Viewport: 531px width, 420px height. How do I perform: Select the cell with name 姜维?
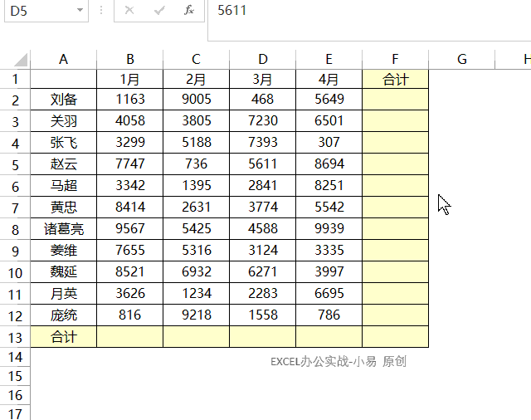point(63,251)
